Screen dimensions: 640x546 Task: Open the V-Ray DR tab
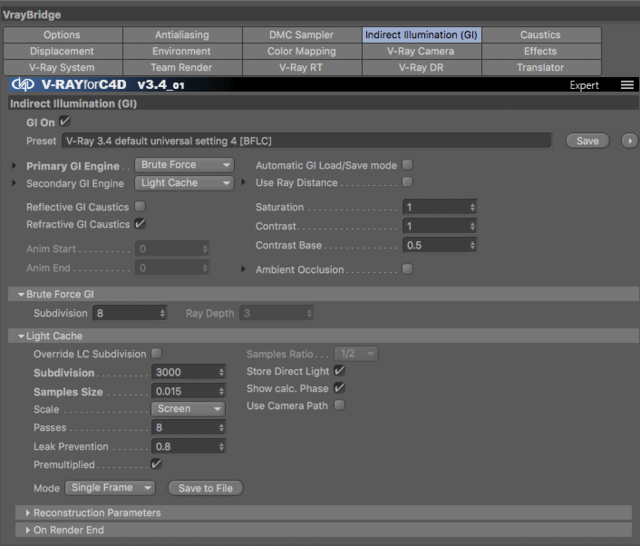tap(421, 67)
